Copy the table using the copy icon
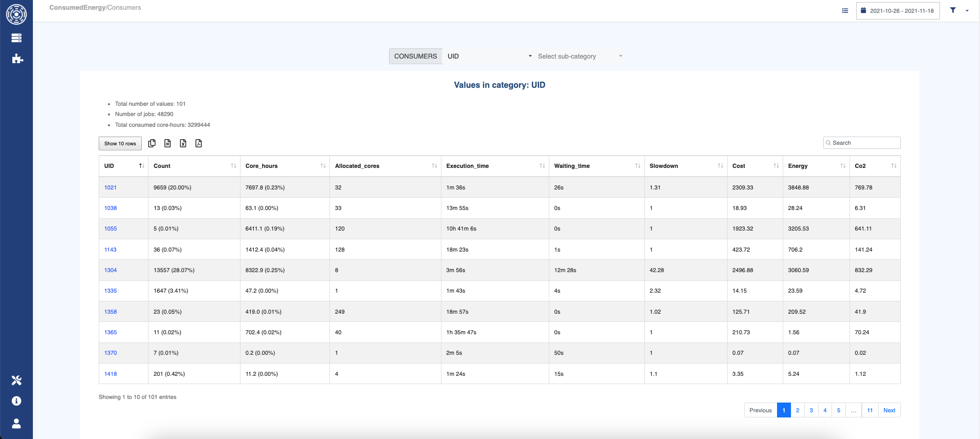This screenshot has width=980, height=439. [152, 143]
